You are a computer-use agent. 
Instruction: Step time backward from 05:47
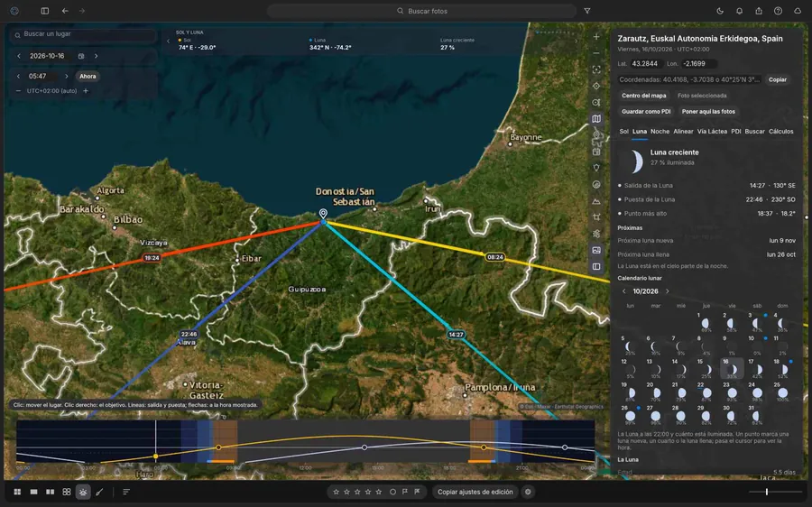[19, 76]
